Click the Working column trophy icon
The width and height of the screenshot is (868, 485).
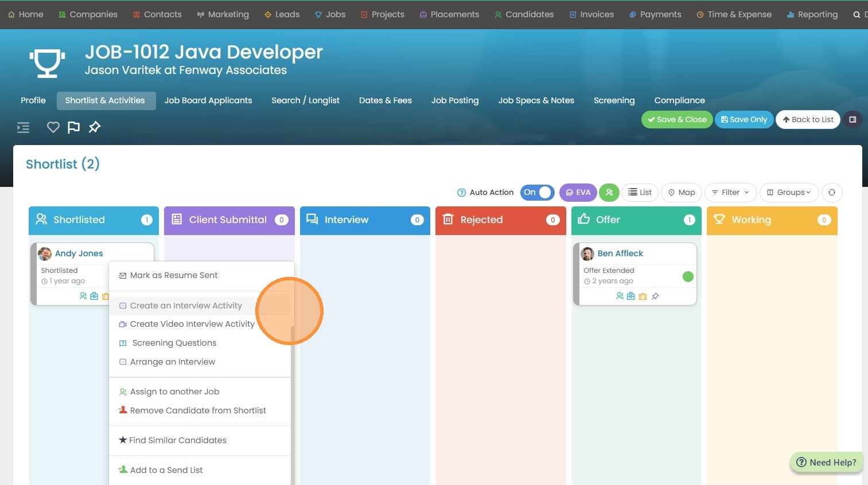(x=719, y=219)
